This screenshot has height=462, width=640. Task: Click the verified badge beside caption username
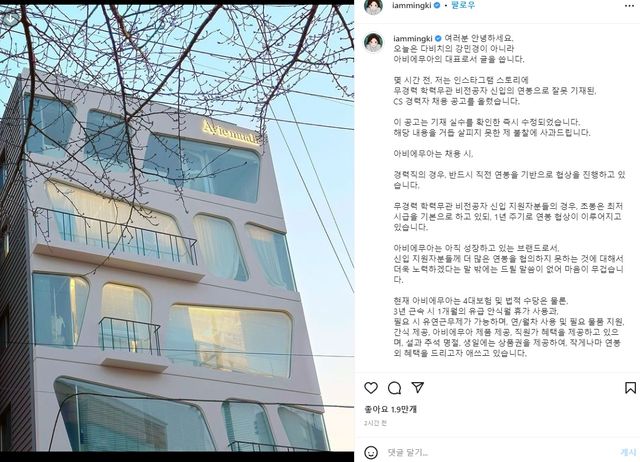438,38
